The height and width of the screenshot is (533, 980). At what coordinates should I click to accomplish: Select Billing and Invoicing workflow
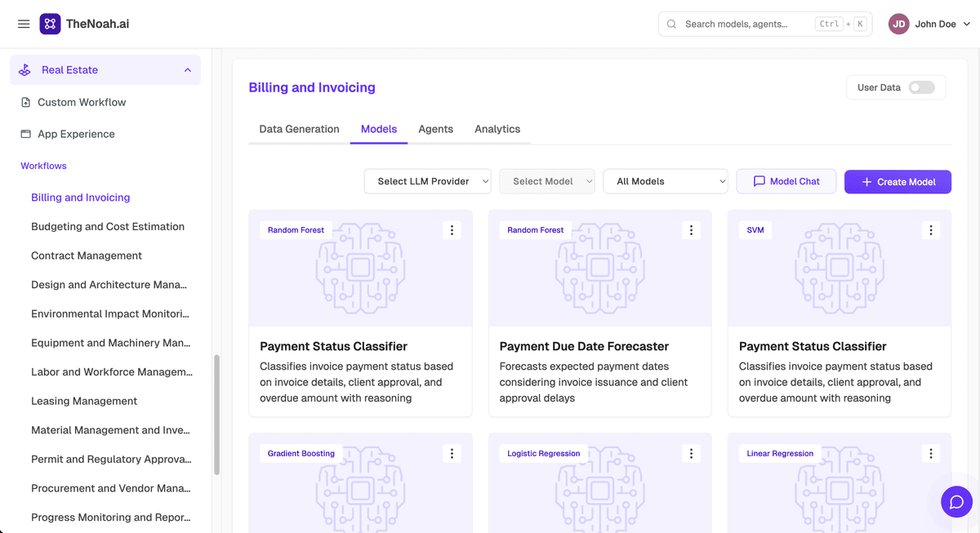[80, 198]
